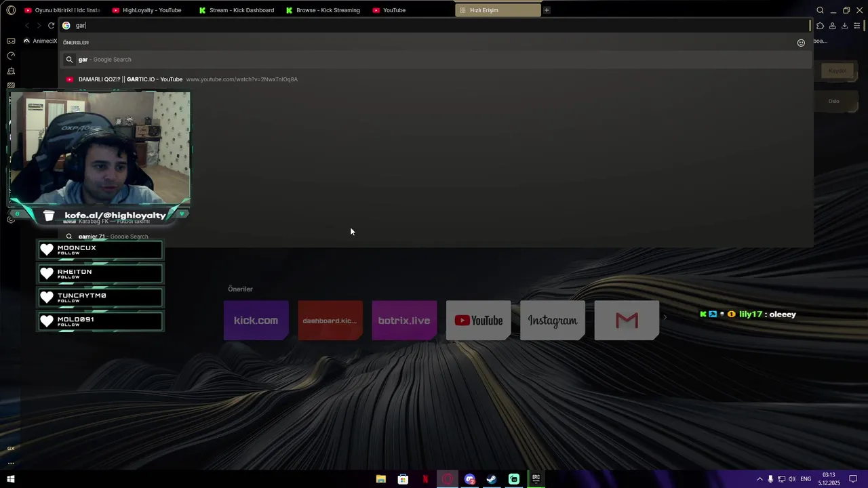The width and height of the screenshot is (868, 488).
Task: Open volume control in the system tray
Action: [792, 479]
